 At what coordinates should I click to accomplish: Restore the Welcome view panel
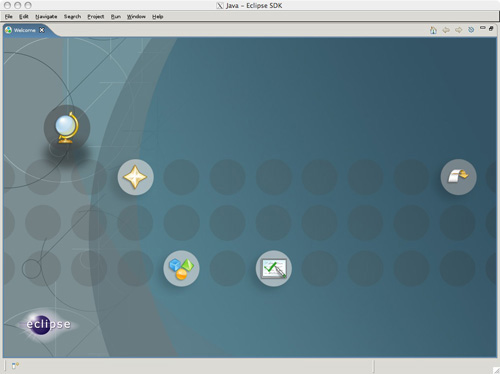pyautogui.click(x=491, y=29)
